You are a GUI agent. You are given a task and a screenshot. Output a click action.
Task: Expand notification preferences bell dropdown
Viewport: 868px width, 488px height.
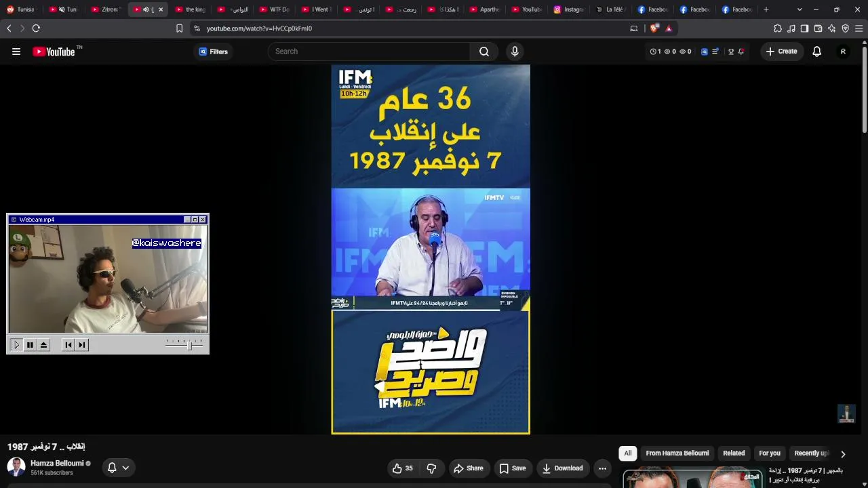pos(118,468)
